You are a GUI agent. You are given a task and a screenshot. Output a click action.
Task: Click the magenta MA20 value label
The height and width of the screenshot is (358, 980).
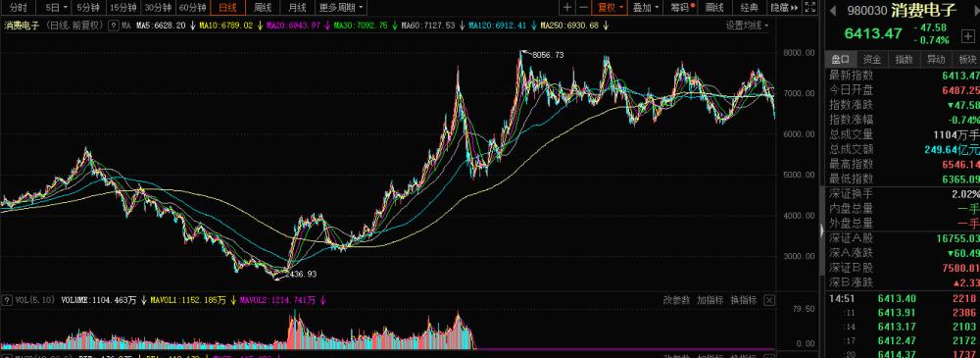(293, 26)
